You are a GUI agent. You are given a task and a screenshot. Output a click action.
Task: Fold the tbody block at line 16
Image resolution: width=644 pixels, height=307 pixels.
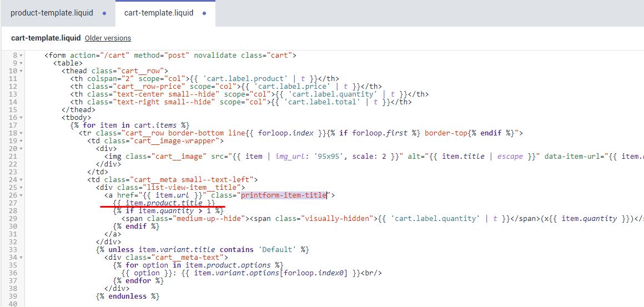[x=21, y=118]
